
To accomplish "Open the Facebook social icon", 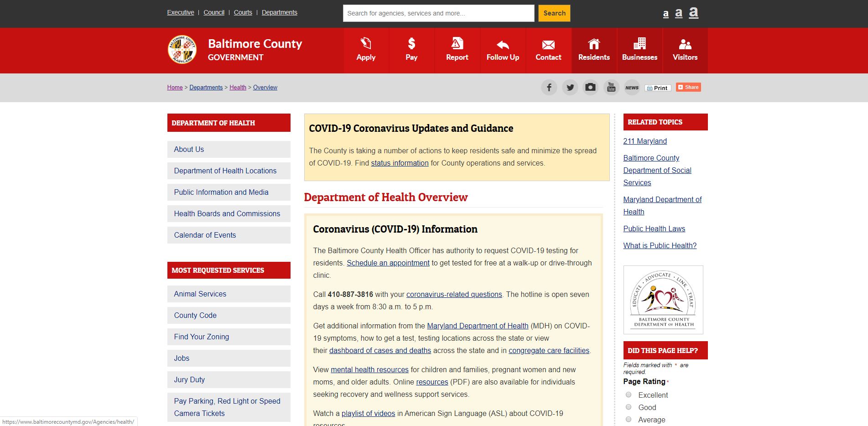I will [549, 87].
